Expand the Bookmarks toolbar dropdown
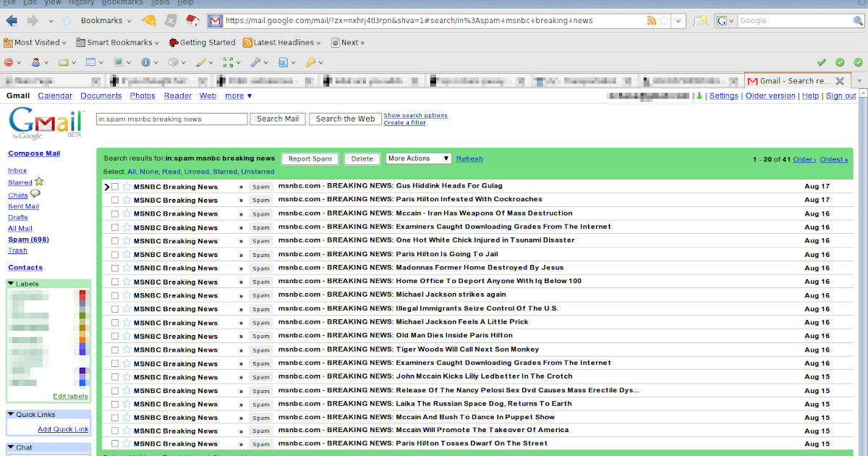The image size is (868, 456). click(127, 20)
